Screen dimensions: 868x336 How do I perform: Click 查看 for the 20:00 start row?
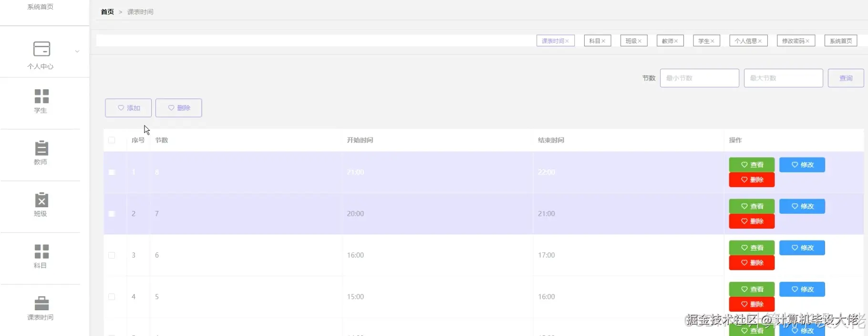point(752,206)
